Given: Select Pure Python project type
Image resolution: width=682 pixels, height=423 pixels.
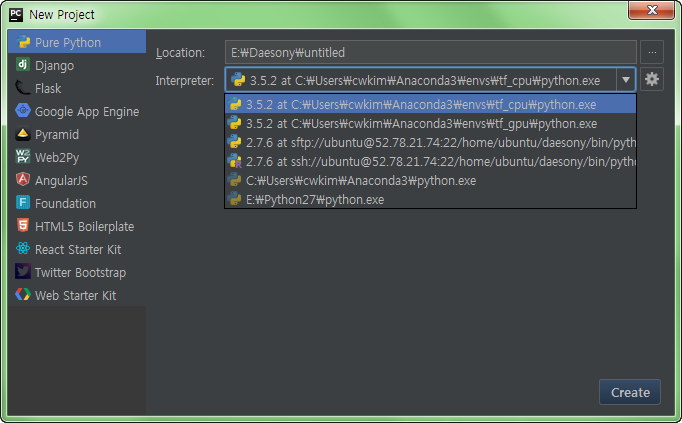Looking at the screenshot, I should (77, 42).
